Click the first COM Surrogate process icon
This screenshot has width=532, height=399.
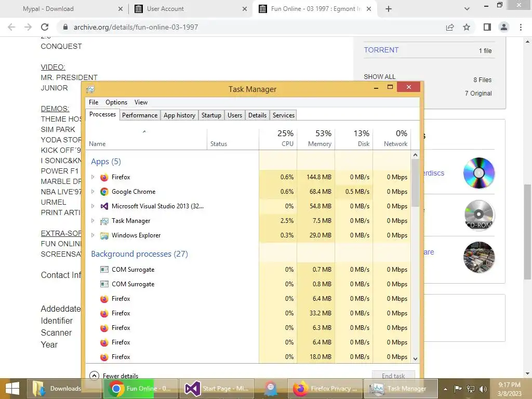(x=104, y=270)
